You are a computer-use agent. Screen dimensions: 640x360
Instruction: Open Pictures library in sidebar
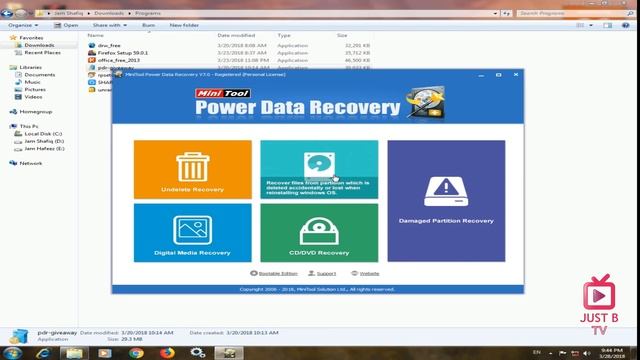pyautogui.click(x=35, y=89)
